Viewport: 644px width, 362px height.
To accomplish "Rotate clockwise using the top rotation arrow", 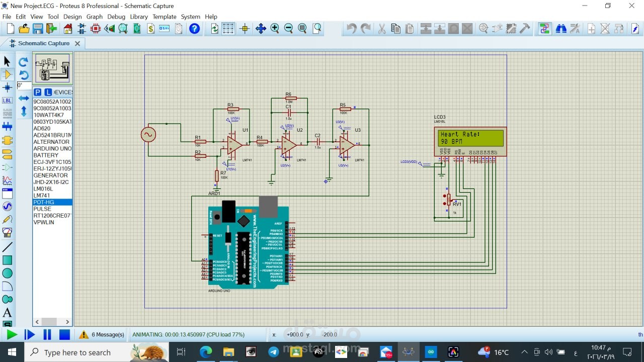I will coord(24,62).
